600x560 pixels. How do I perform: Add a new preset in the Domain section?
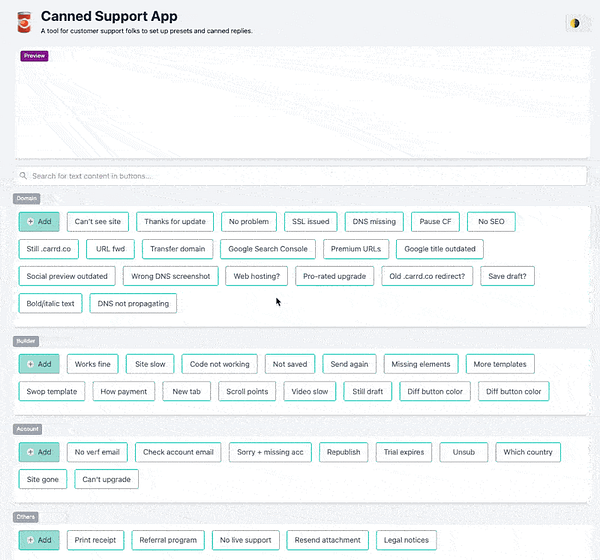pos(39,222)
